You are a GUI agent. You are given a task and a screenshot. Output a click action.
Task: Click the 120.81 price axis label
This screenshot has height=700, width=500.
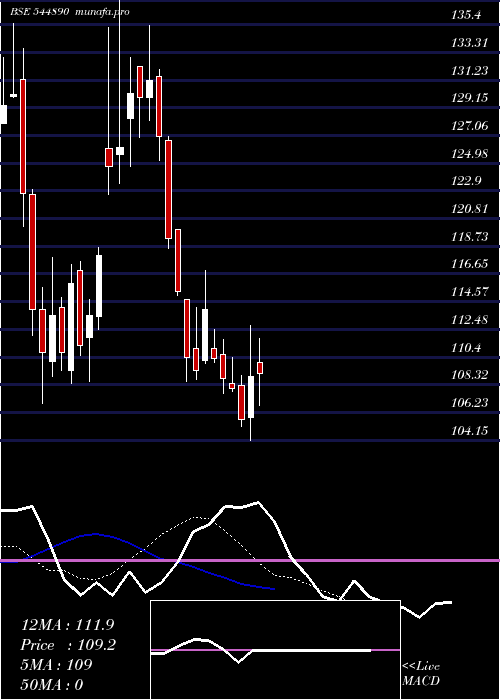[x=469, y=208]
